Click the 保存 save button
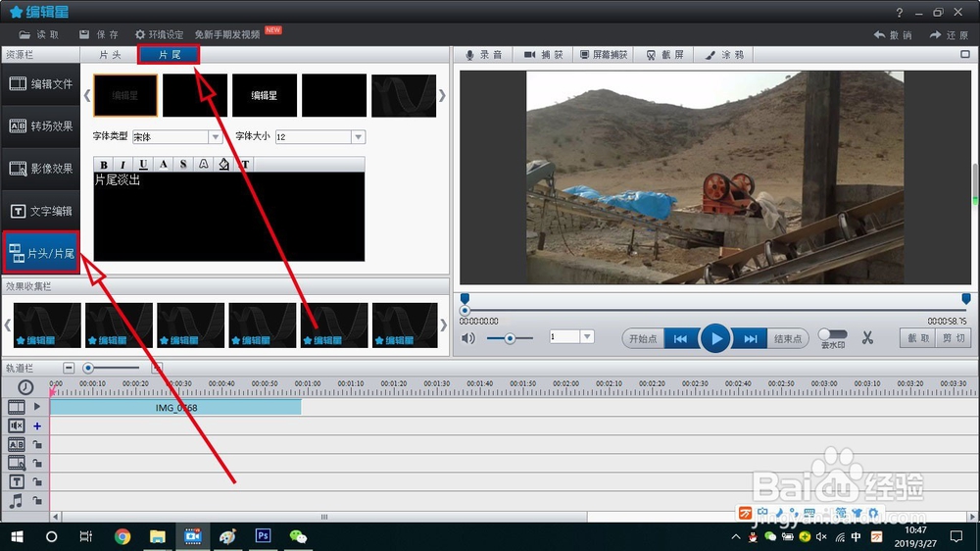This screenshot has height=551, width=980. (x=99, y=35)
